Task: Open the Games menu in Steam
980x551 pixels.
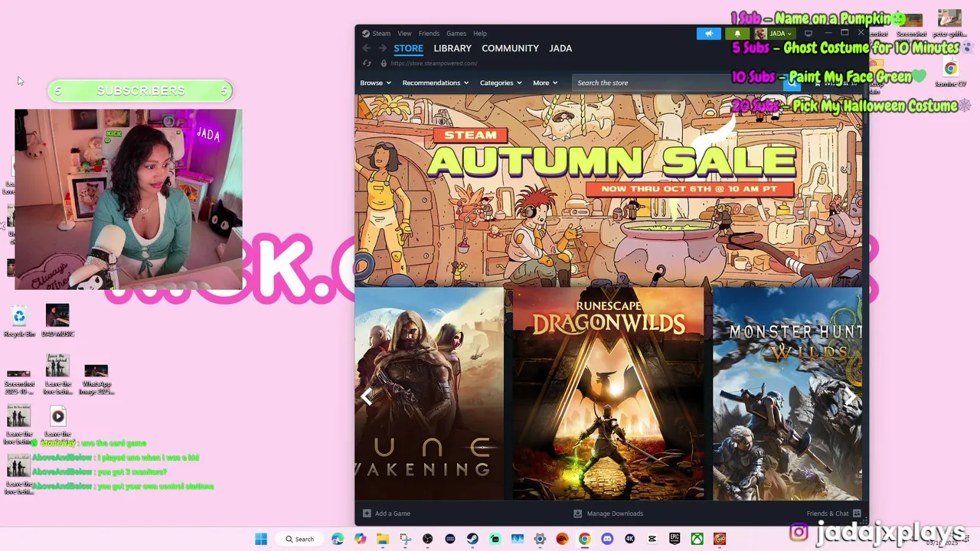Action: tap(456, 34)
